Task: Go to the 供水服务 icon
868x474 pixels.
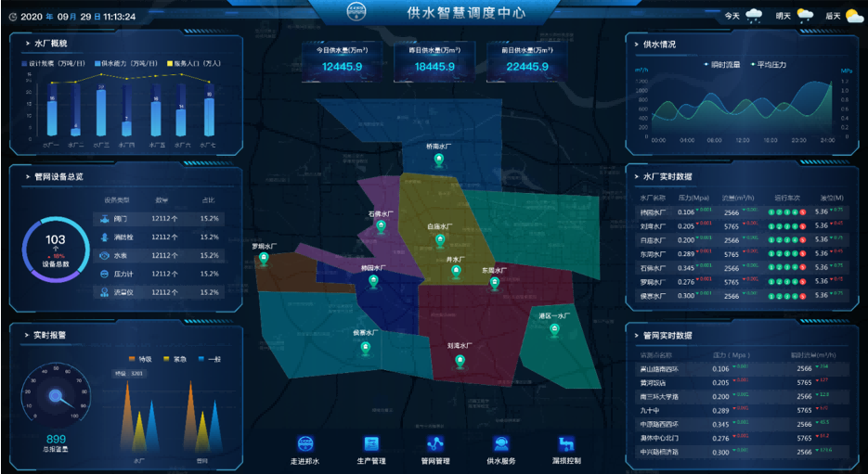Action: point(500,444)
